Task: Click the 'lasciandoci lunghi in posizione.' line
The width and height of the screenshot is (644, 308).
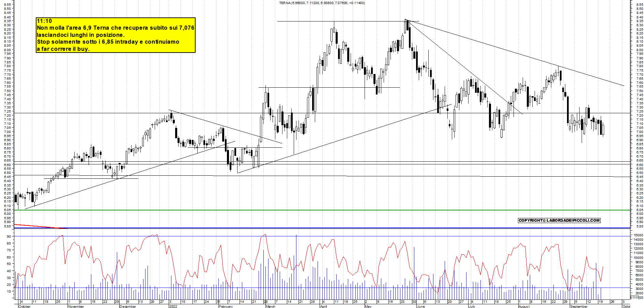Action: click(x=81, y=35)
